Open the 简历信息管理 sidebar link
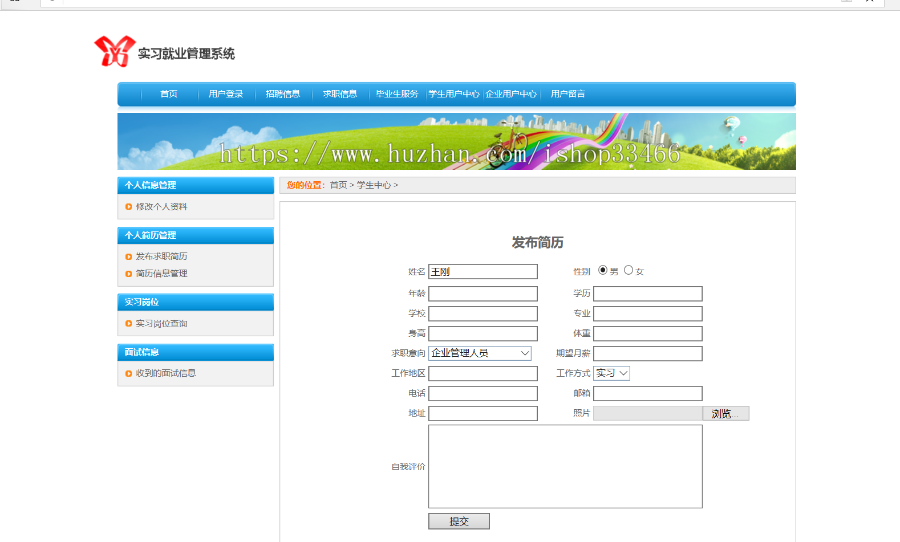900x542 pixels. [161, 274]
